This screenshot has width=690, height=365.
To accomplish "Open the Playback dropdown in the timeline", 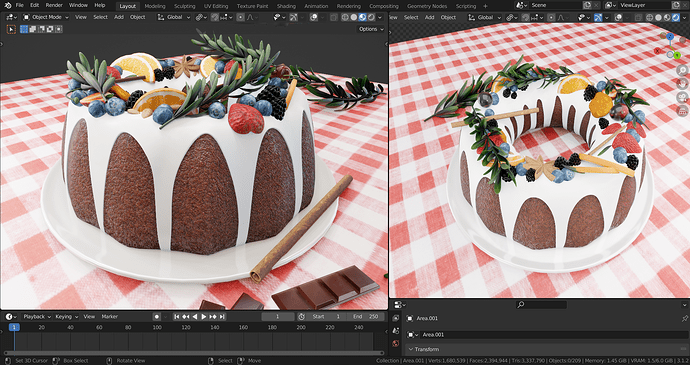I will [x=37, y=317].
